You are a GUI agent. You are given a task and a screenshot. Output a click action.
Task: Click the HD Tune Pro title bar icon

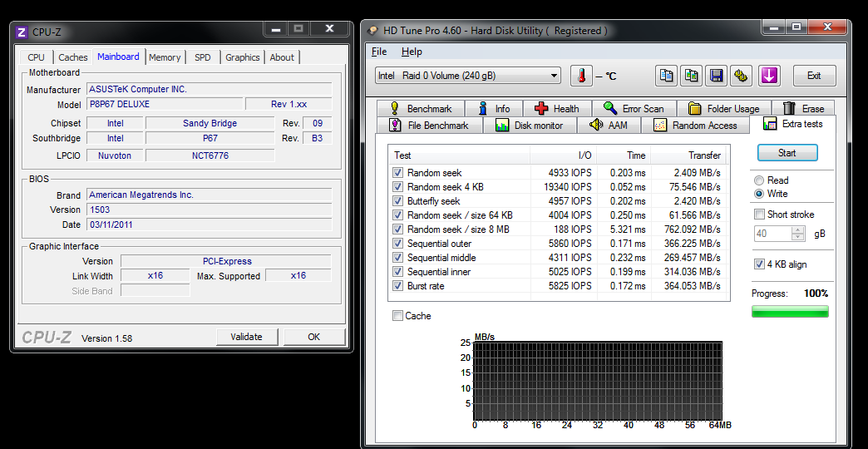(x=373, y=31)
